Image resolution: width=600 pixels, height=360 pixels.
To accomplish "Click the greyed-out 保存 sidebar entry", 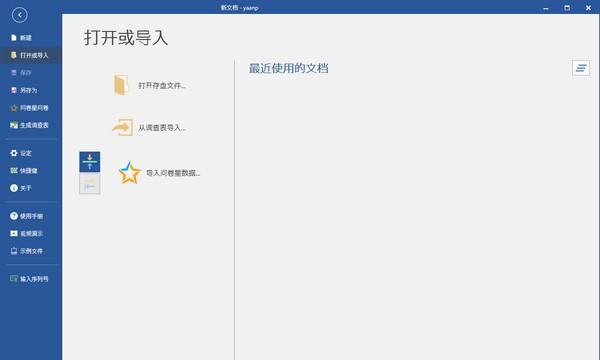I will coord(21,73).
